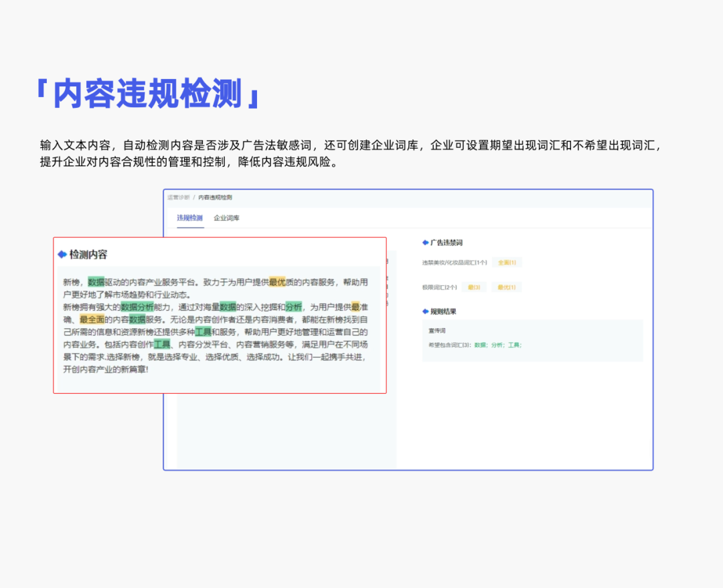
Task: Click highlighted 数据 in 海量数据
Action: [x=228, y=307]
